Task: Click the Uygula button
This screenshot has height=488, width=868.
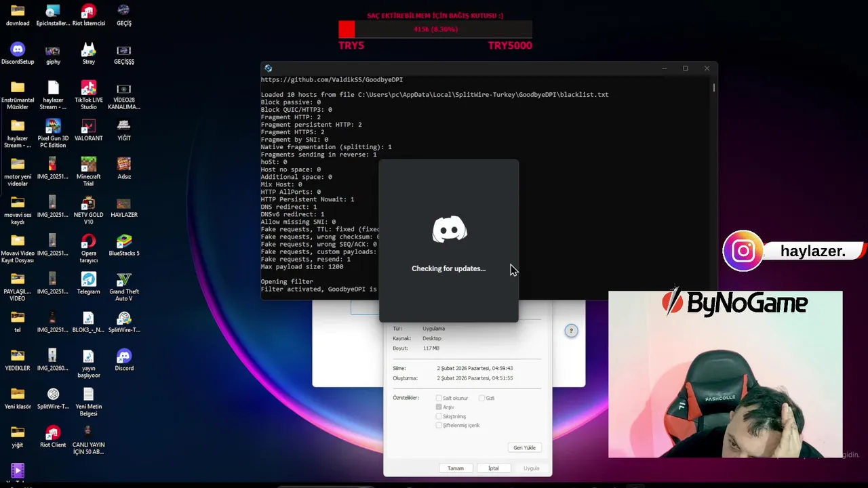Action: [x=532, y=468]
